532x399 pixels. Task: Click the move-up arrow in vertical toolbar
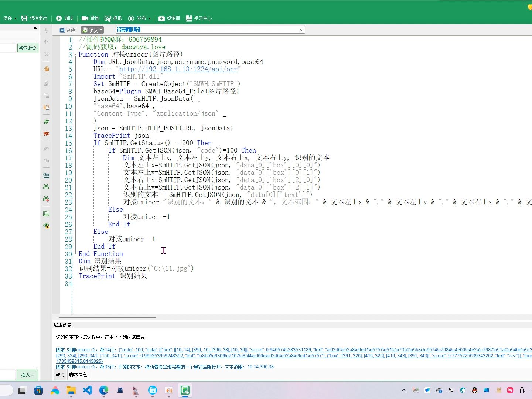(x=46, y=42)
